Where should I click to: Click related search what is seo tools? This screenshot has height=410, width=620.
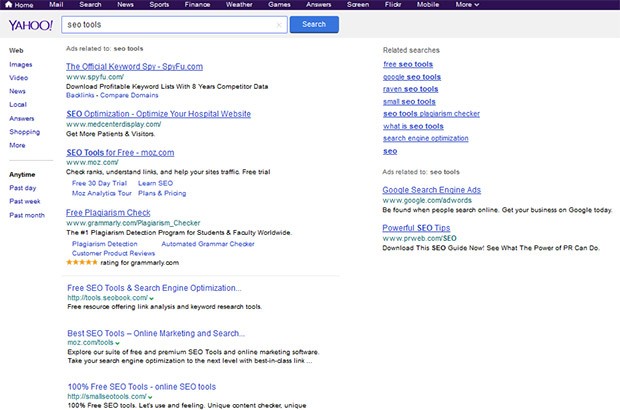coord(413,127)
